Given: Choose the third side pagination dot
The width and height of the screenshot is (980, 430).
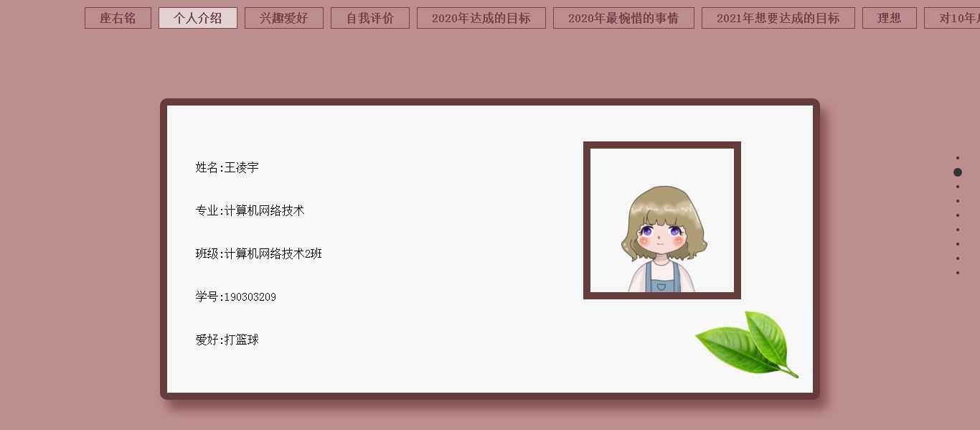Looking at the screenshot, I should coord(958,187).
